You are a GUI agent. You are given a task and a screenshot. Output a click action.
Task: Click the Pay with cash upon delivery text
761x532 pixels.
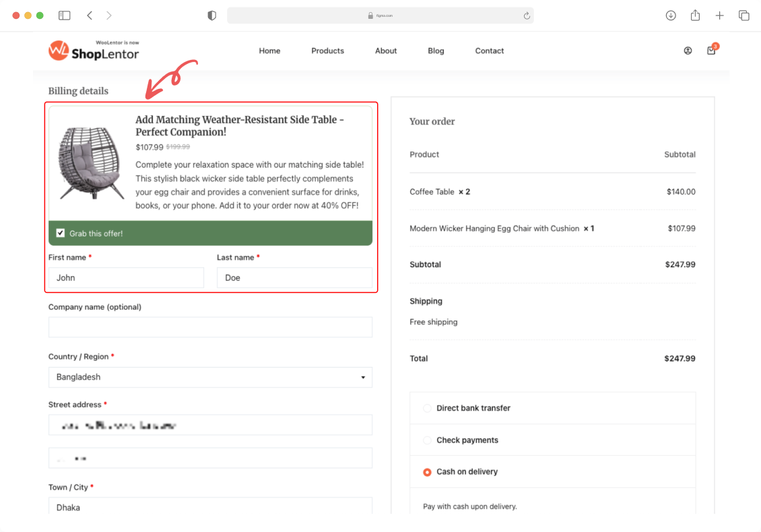point(470,506)
